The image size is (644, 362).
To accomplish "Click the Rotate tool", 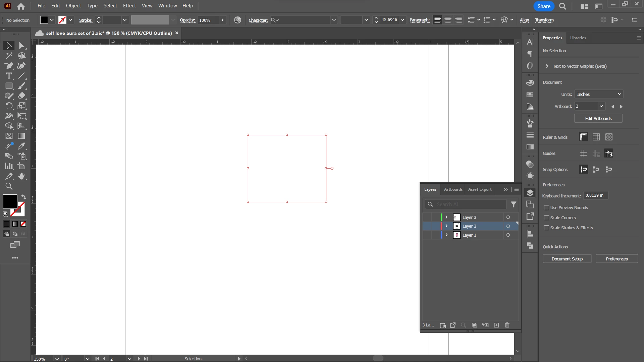I will click(9, 106).
